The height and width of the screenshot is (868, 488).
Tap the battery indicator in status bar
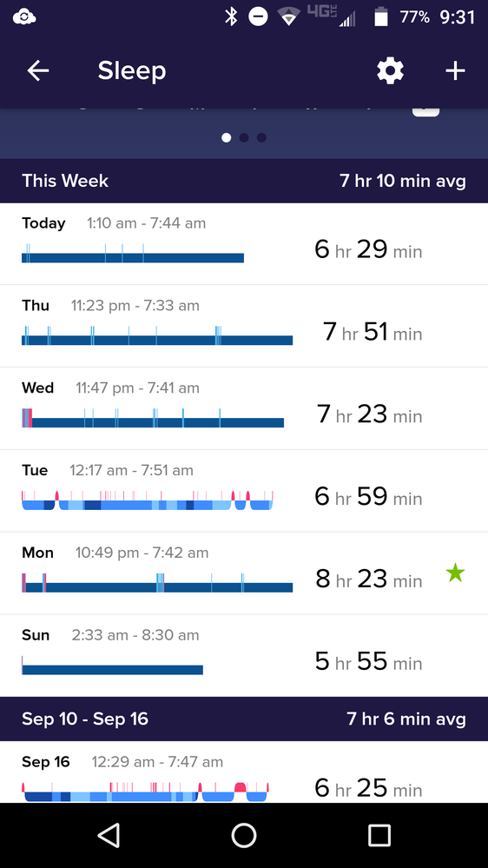pyautogui.click(x=381, y=17)
